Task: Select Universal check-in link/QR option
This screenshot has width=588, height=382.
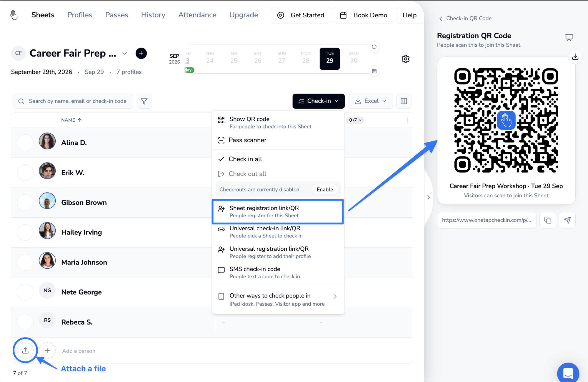Action: [x=278, y=232]
